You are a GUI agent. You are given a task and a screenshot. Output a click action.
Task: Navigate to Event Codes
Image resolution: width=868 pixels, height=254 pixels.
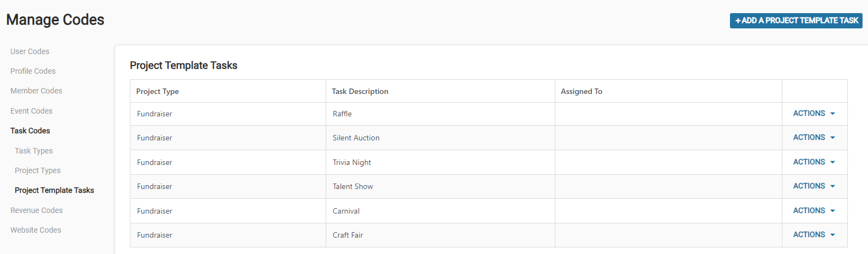point(32,111)
